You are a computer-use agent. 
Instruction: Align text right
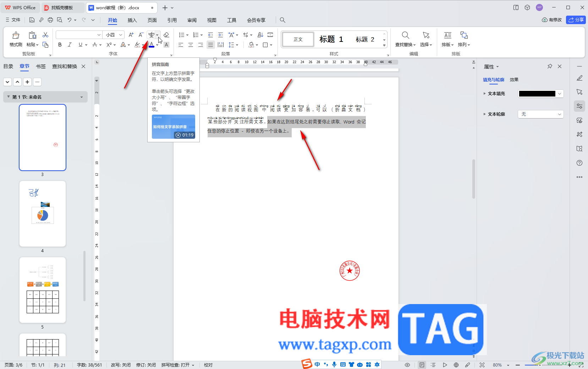(200, 45)
